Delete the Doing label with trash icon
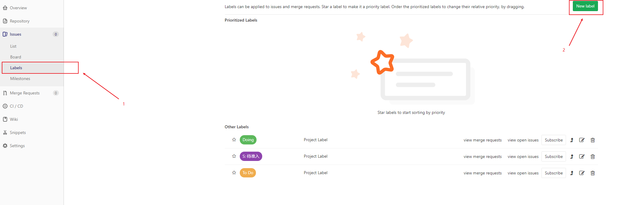 (593, 140)
